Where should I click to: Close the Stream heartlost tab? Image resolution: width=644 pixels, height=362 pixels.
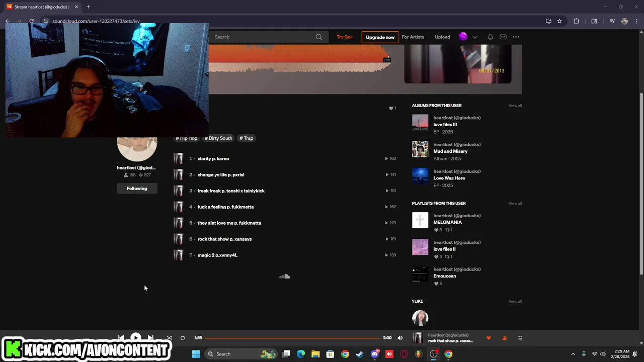(x=76, y=7)
